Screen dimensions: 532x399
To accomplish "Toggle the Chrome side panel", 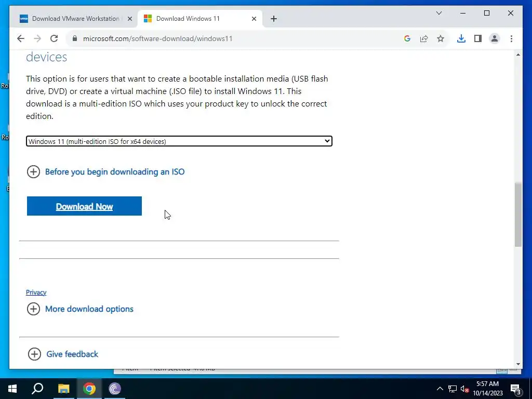I will (478, 38).
